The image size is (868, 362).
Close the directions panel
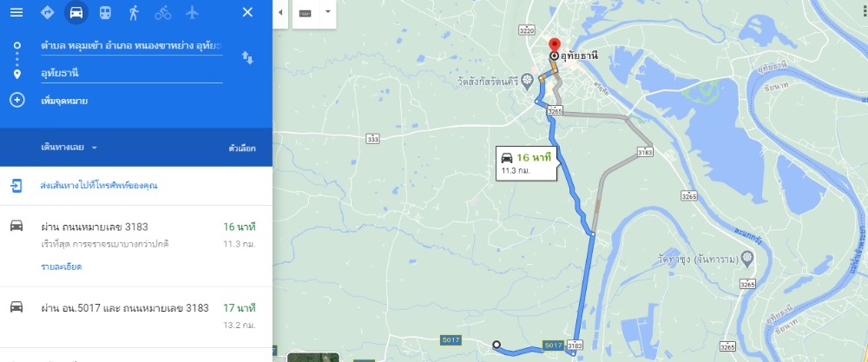pos(248,12)
